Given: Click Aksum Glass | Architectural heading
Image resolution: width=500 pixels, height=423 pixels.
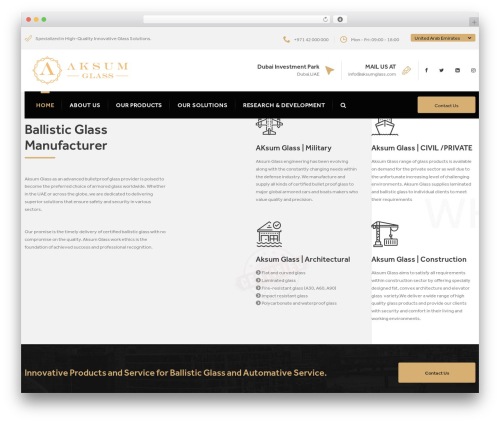Looking at the screenshot, I should [303, 259].
